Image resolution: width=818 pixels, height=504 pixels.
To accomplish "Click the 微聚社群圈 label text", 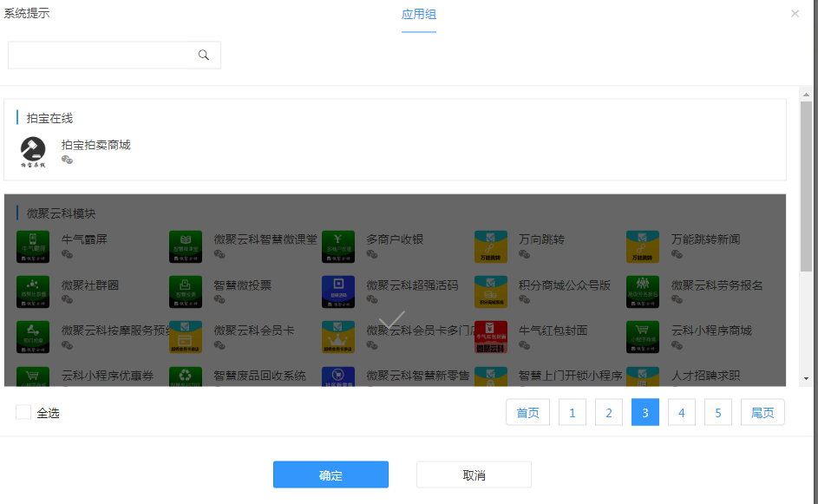I will [90, 285].
